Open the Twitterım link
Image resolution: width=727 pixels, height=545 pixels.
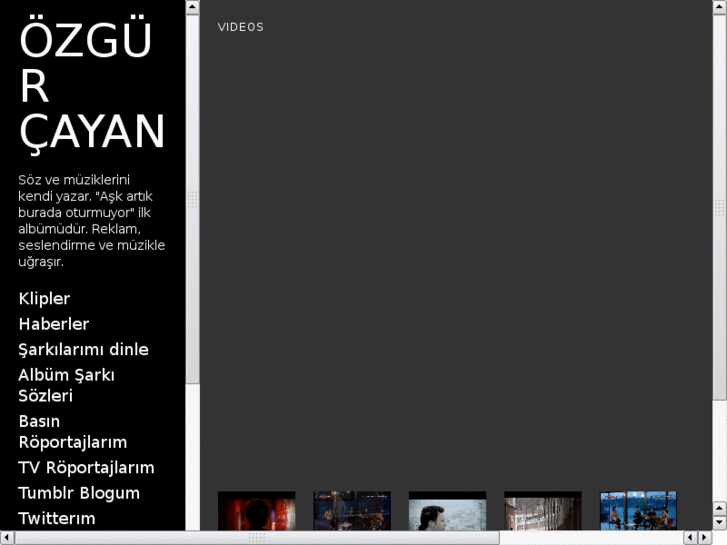point(57,518)
